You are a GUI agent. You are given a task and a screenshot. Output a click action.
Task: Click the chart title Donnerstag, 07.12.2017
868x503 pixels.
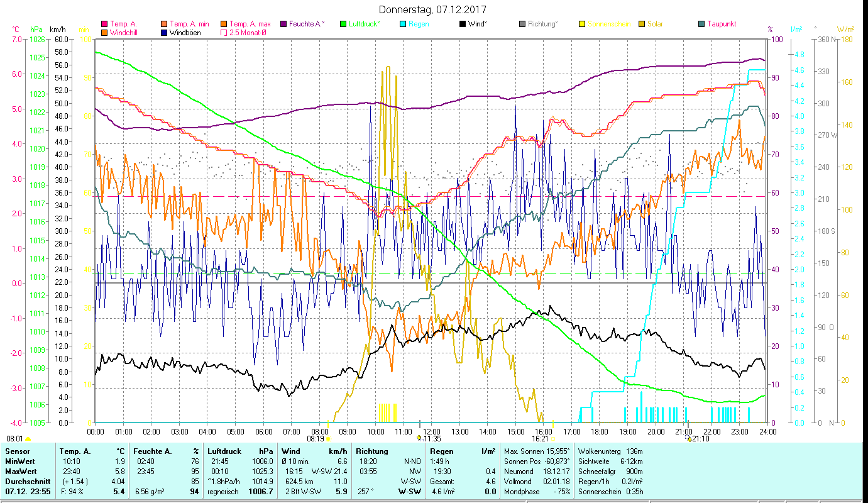click(433, 9)
